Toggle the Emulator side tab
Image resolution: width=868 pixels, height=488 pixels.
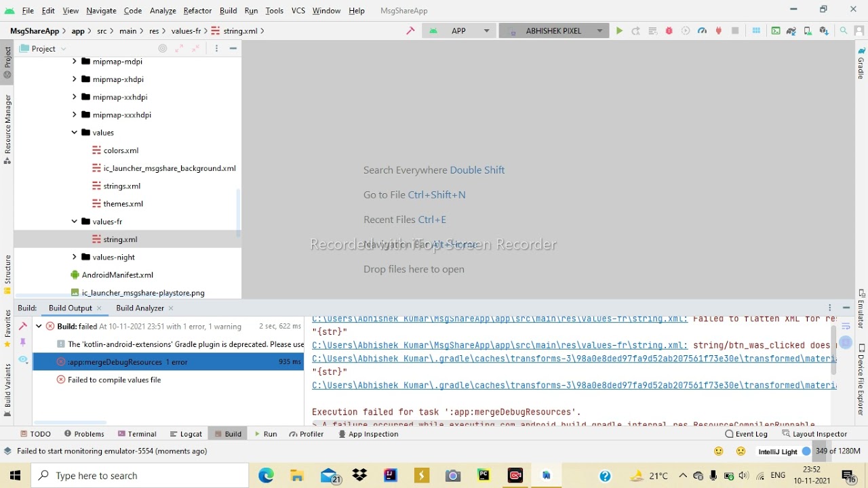(x=861, y=309)
